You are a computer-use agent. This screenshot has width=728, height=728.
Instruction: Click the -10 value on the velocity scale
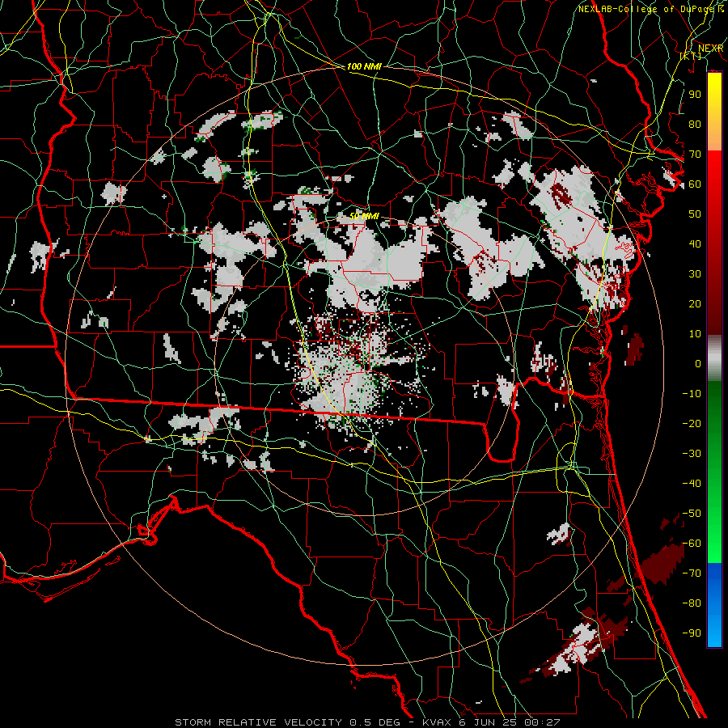click(x=692, y=394)
